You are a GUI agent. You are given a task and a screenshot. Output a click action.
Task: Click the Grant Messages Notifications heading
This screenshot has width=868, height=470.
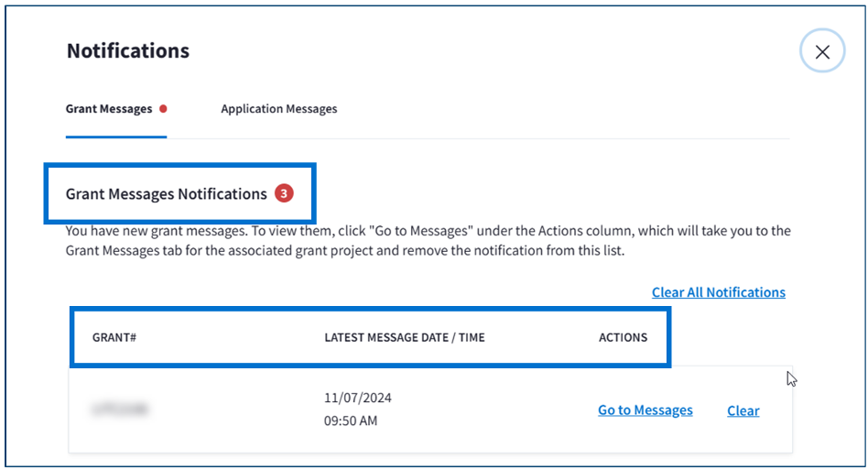click(166, 194)
